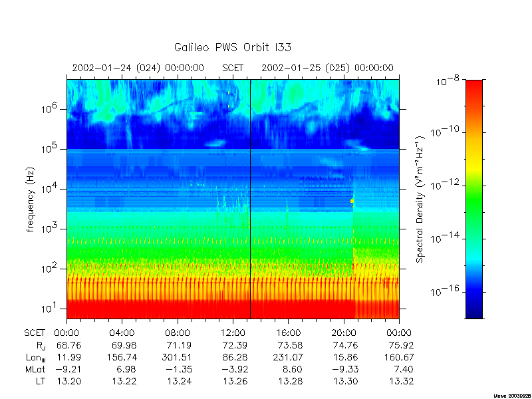Click the 'LonIII' row label
Viewport: 532px width, 399px height.
35,358
